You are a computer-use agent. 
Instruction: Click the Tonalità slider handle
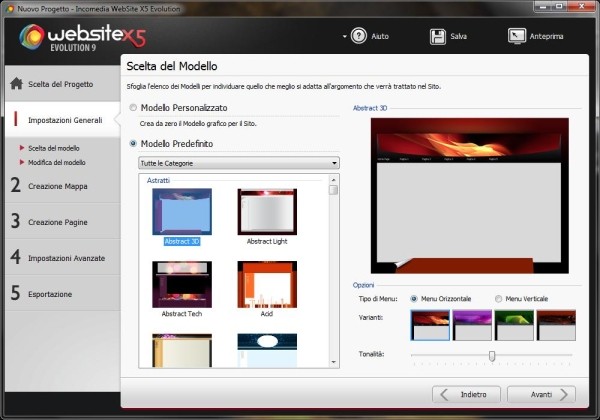[x=492, y=356]
